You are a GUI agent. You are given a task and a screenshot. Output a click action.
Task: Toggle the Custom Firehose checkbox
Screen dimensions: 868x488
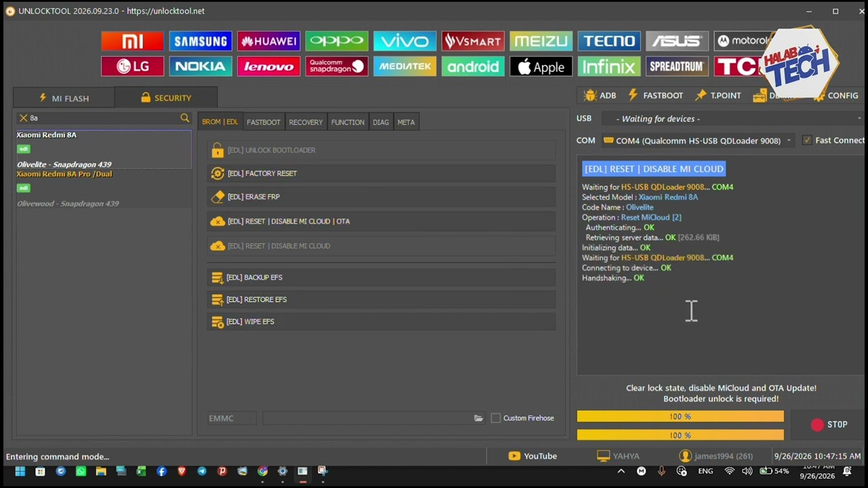[496, 418]
